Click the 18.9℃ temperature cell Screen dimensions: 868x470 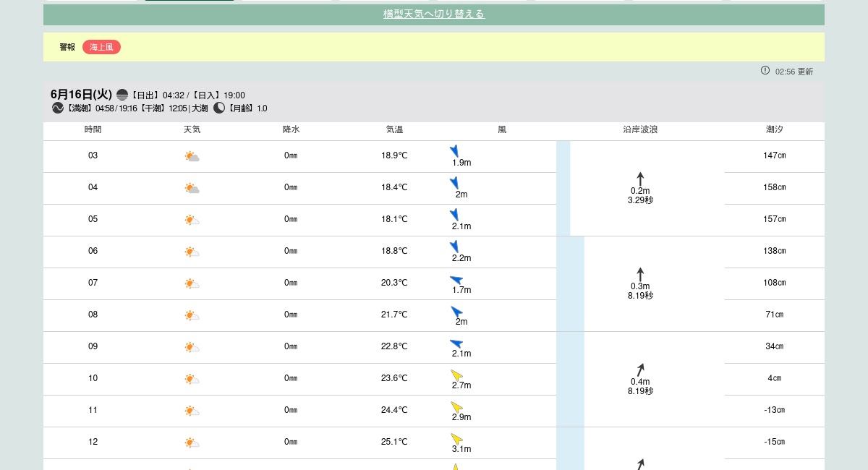(394, 155)
